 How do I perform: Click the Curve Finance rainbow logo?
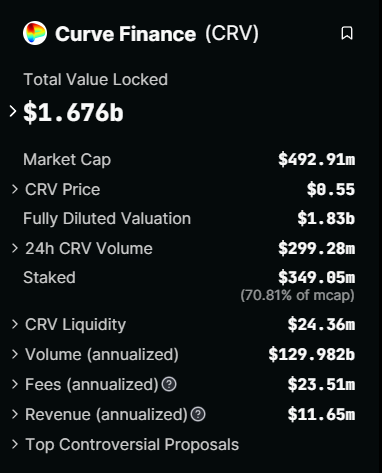pos(35,33)
